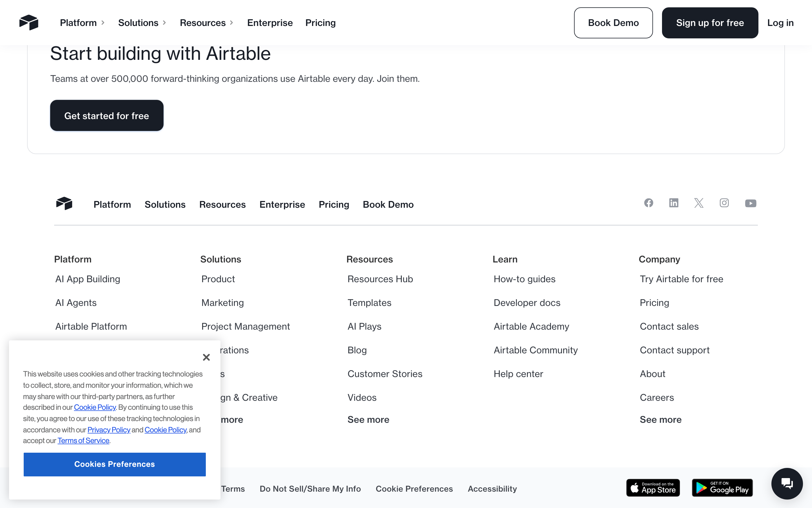Click See more under Company column
Image resolution: width=812 pixels, height=508 pixels.
point(661,419)
